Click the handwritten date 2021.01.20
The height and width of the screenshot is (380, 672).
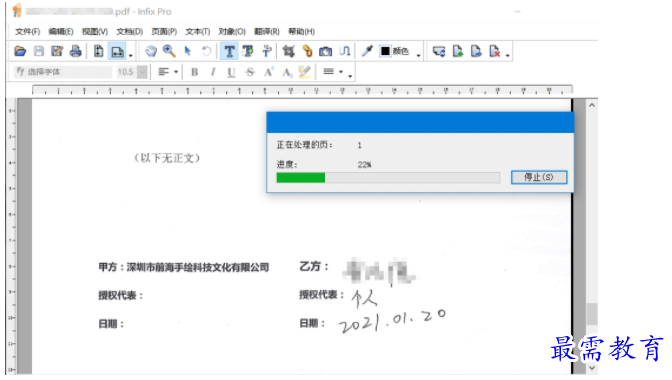(x=392, y=321)
